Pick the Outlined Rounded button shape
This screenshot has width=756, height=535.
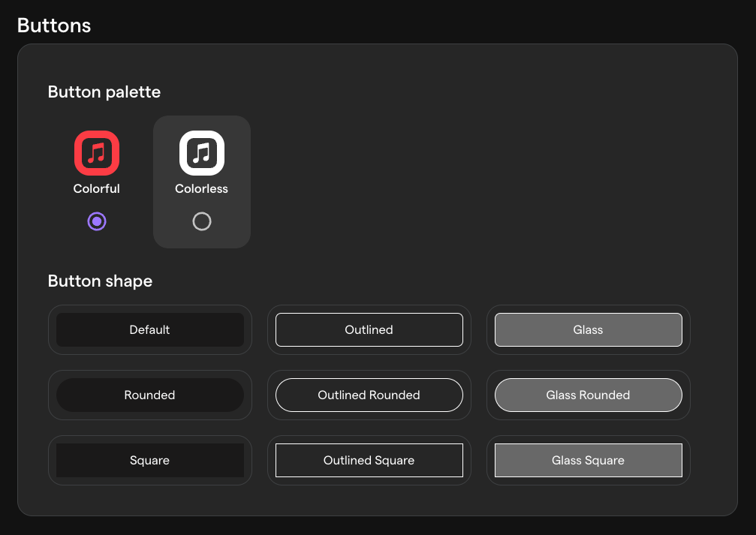coord(369,395)
